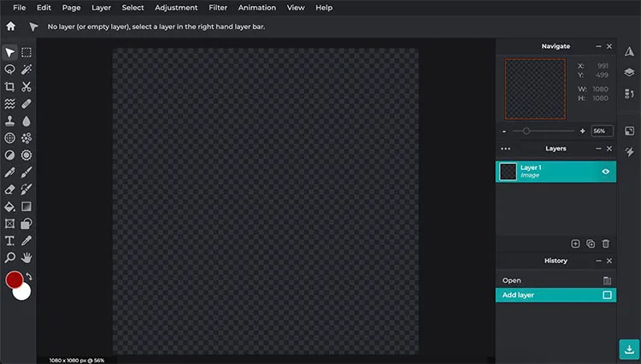Image resolution: width=641 pixels, height=364 pixels.
Task: Select the Color Replace brush tool
Action: 26,190
